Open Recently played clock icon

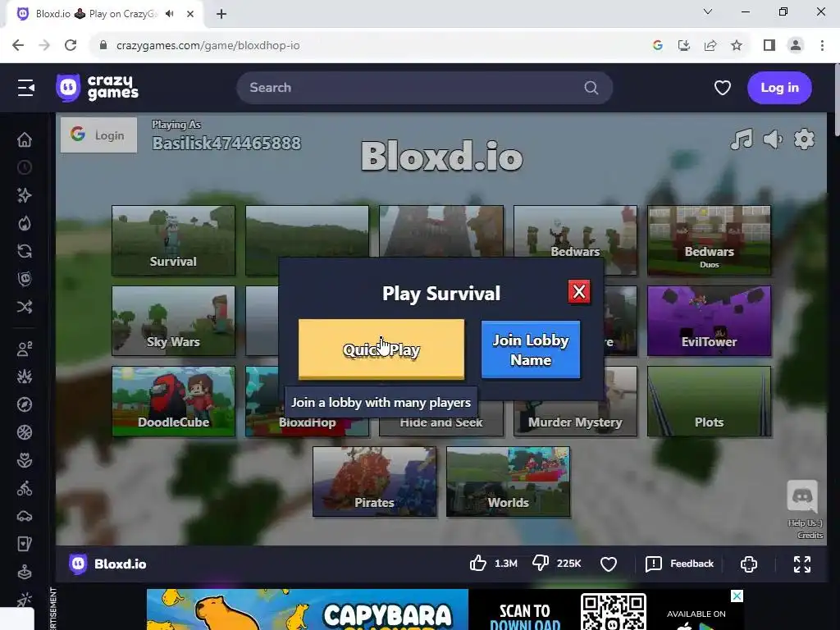pyautogui.click(x=25, y=167)
